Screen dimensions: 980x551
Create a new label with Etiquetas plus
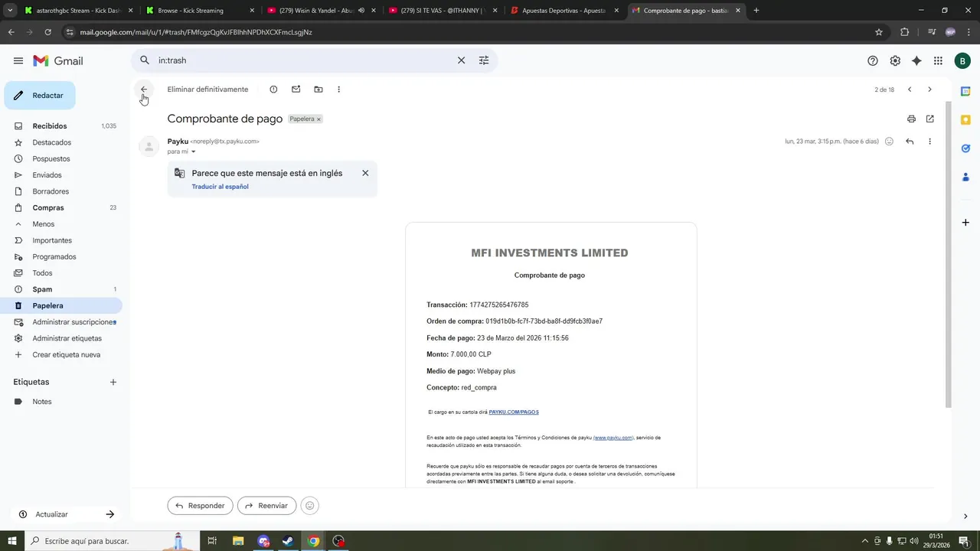click(113, 382)
